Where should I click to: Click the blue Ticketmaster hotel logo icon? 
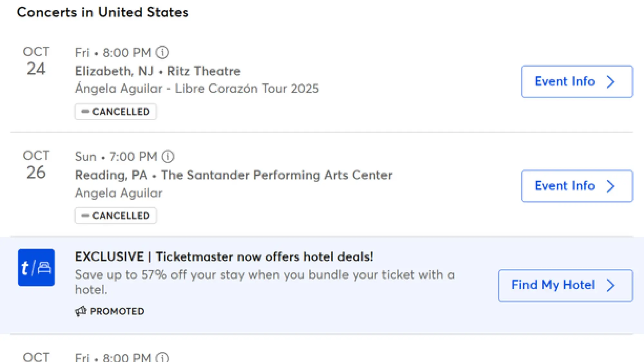[36, 267]
